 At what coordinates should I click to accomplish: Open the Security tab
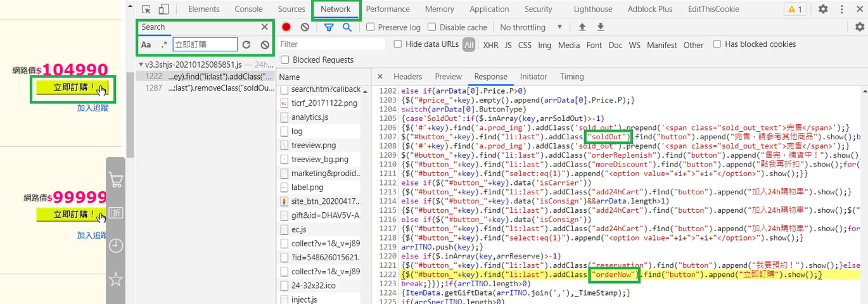[x=539, y=9]
